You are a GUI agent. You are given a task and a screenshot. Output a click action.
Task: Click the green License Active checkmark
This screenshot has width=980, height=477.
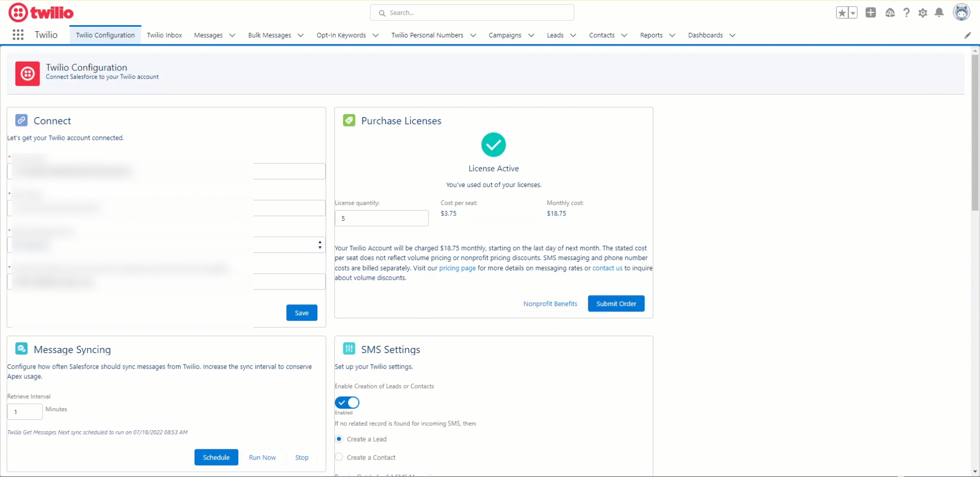[x=494, y=144]
